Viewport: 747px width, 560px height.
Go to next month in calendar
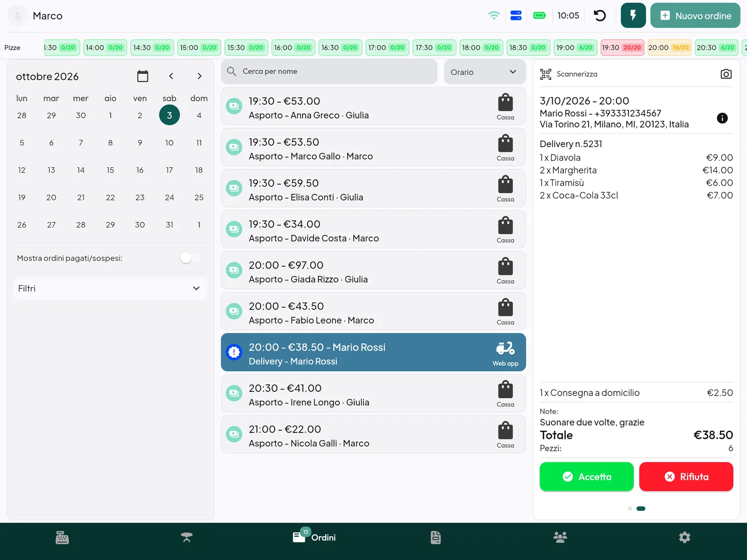[x=199, y=76]
